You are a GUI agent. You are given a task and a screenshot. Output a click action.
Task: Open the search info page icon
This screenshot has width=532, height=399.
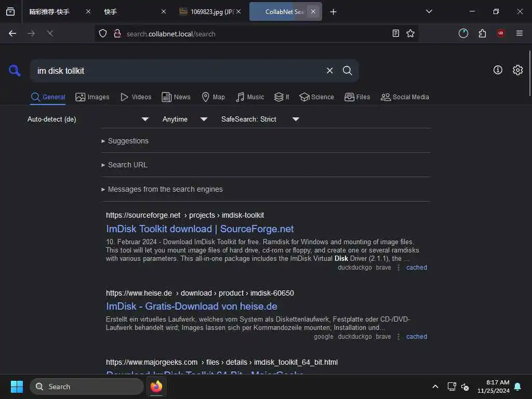coord(498,70)
